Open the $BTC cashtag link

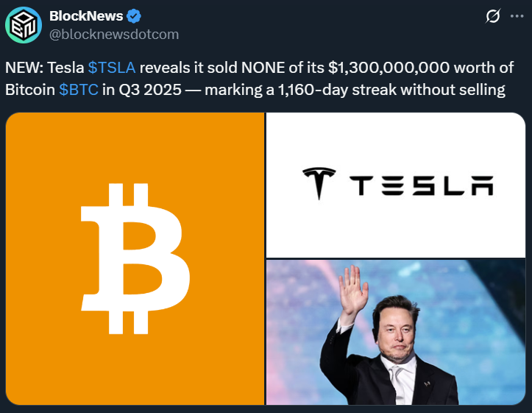[x=78, y=91]
